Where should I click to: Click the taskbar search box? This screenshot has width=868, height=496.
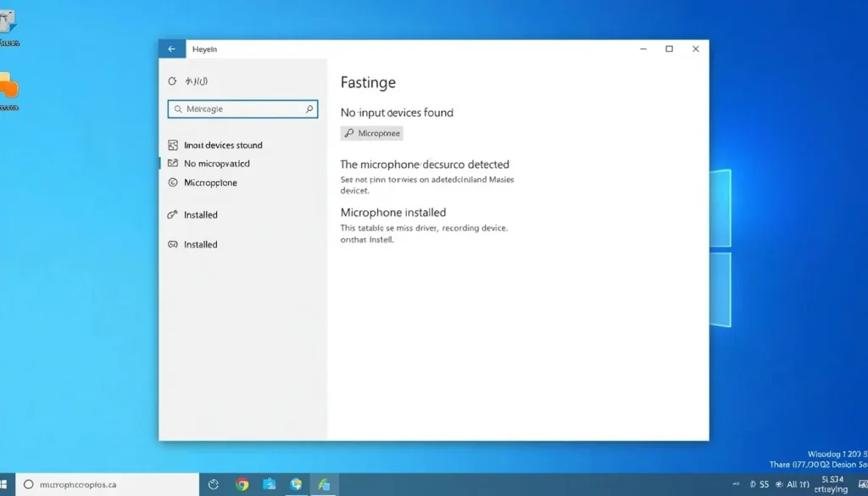pyautogui.click(x=108, y=484)
